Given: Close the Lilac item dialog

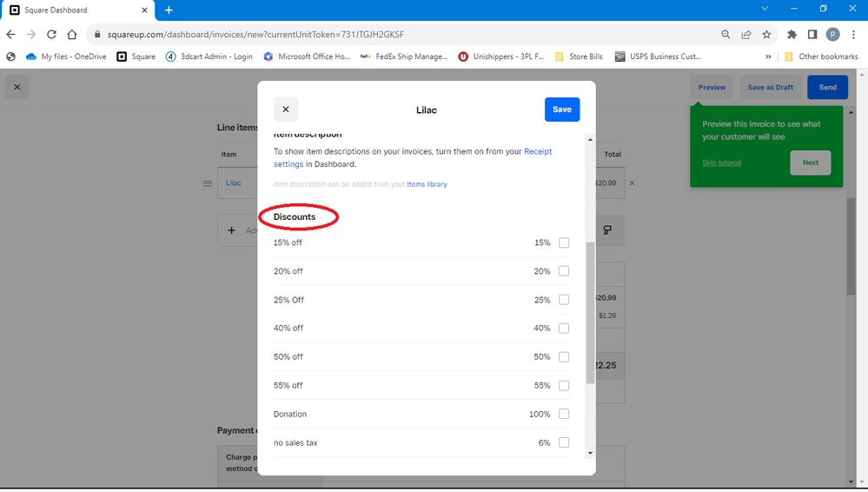Looking at the screenshot, I should coord(286,110).
